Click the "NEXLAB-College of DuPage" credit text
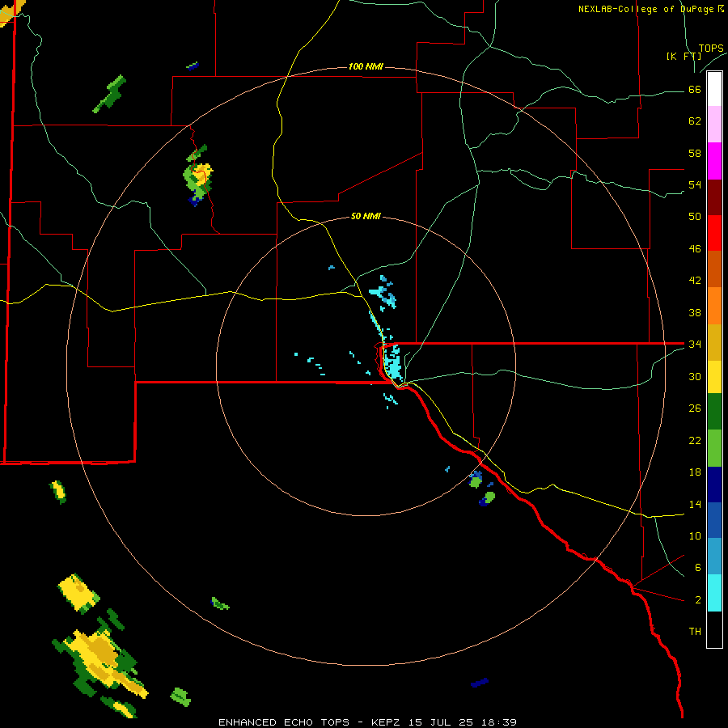 click(646, 9)
